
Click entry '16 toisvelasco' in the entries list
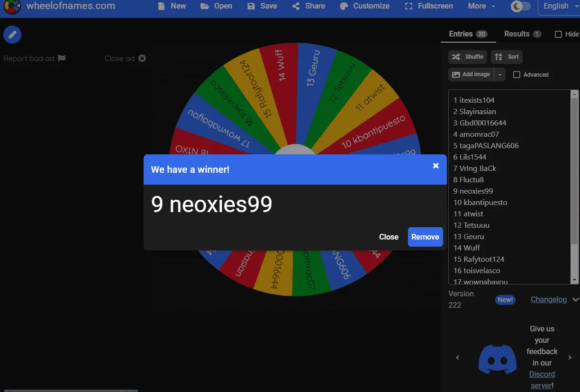coord(477,271)
